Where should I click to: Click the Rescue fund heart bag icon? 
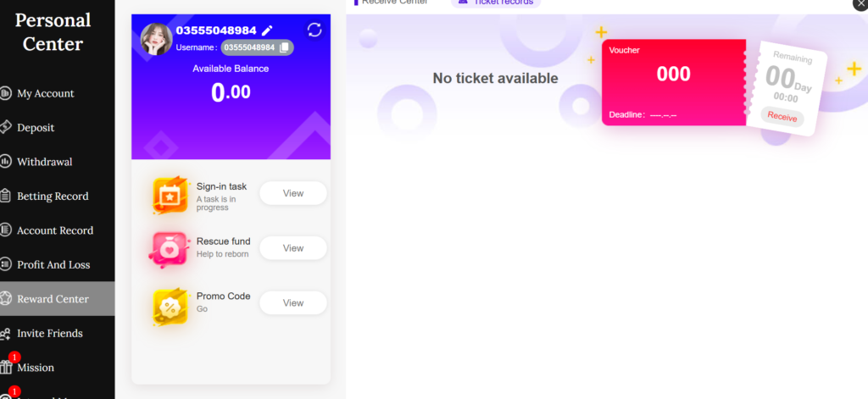coord(170,249)
